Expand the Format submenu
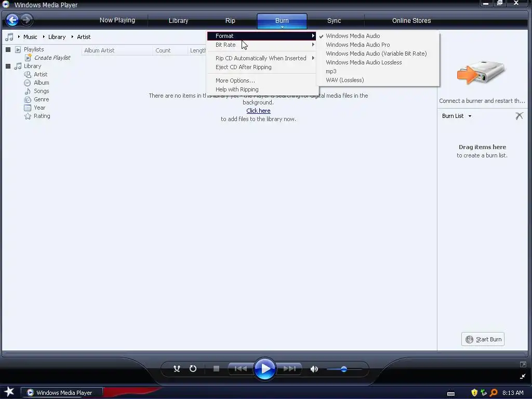 pos(262,36)
